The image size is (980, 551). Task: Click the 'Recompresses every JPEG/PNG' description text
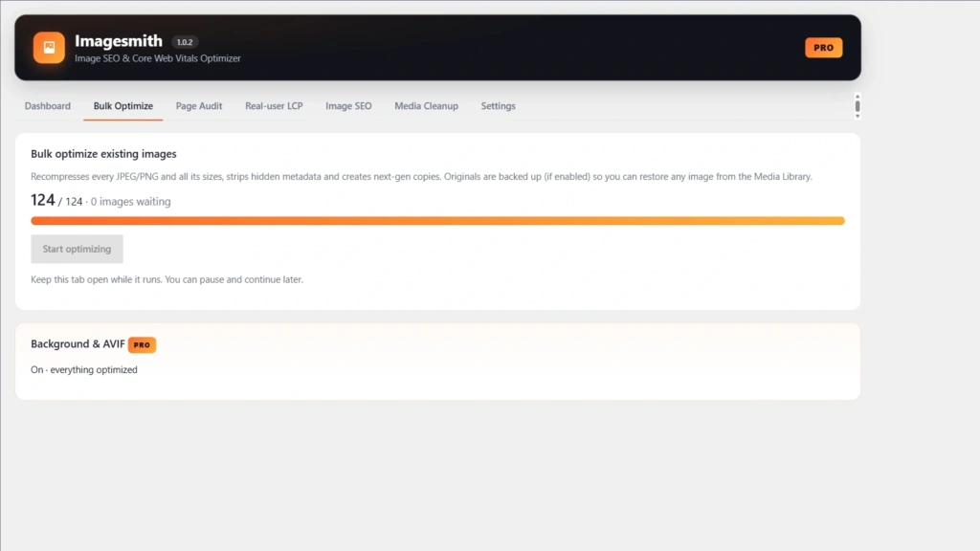[x=421, y=177]
